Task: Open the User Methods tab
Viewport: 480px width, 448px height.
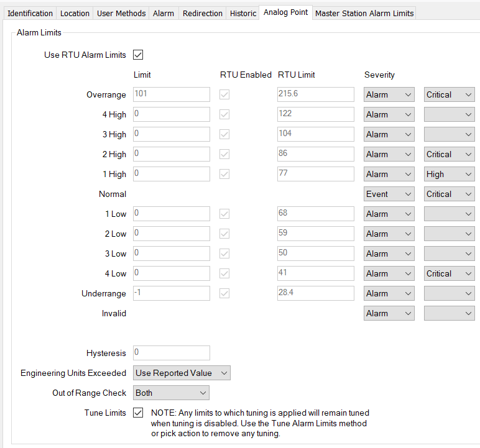Action: coord(121,13)
